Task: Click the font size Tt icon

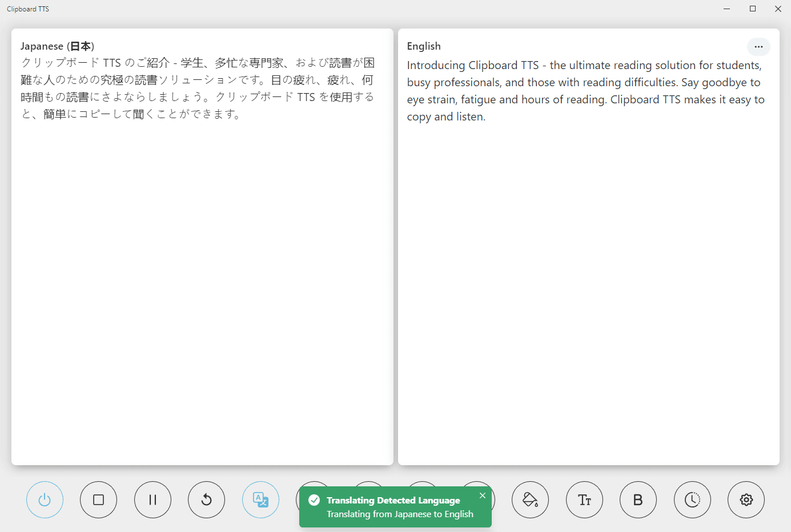Action: coord(584,500)
